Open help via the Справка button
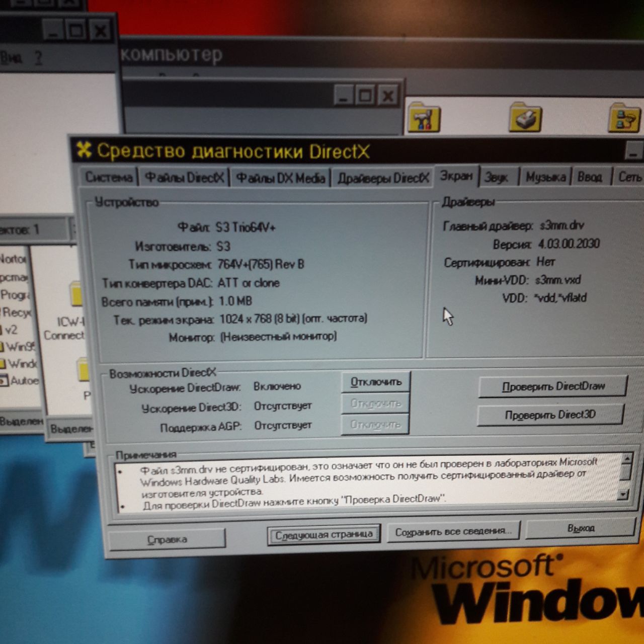Screen dimensions: 644x644 [x=167, y=539]
